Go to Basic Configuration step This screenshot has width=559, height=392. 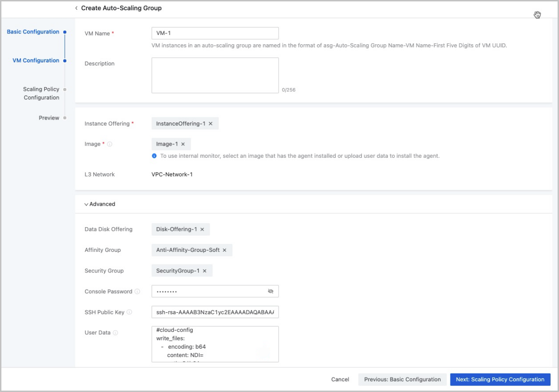tap(33, 32)
